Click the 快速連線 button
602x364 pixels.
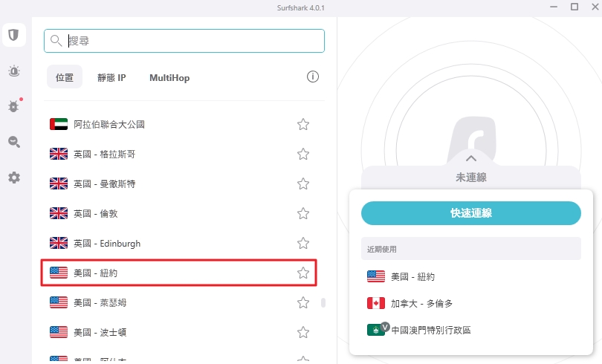coord(471,213)
